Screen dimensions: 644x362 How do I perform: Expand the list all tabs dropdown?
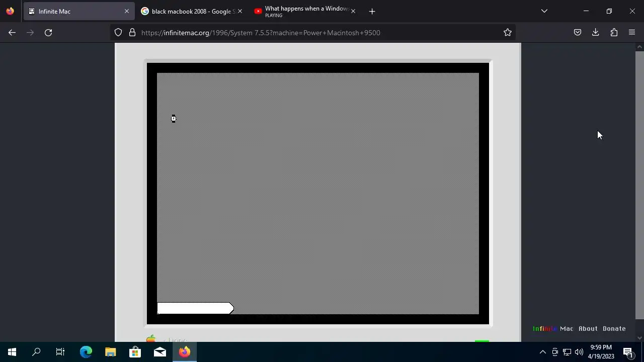(544, 11)
